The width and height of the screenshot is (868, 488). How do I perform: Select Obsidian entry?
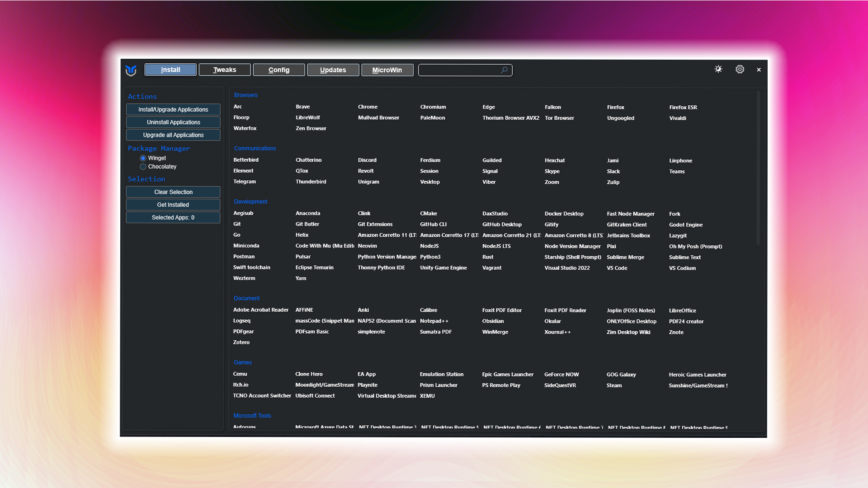tap(493, 321)
